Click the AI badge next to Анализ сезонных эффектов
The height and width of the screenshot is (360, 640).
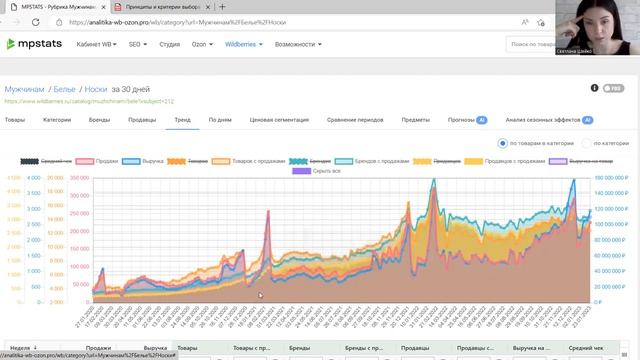[x=587, y=120]
